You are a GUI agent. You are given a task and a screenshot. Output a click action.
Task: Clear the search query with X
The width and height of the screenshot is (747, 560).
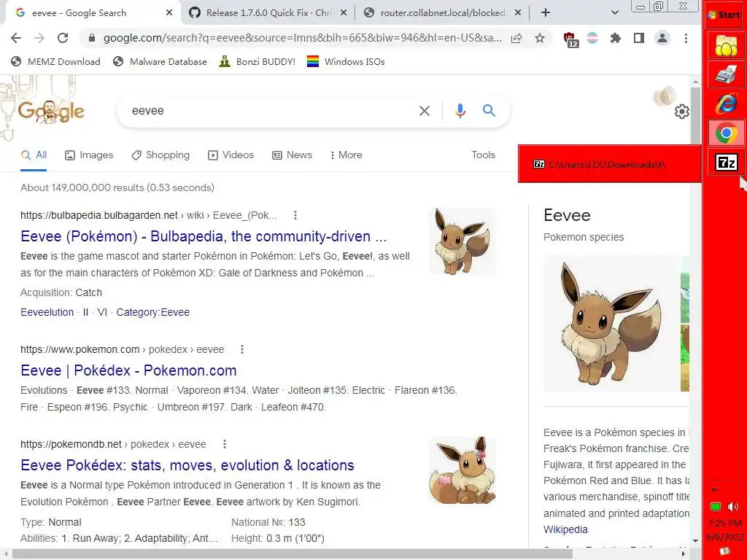(425, 111)
